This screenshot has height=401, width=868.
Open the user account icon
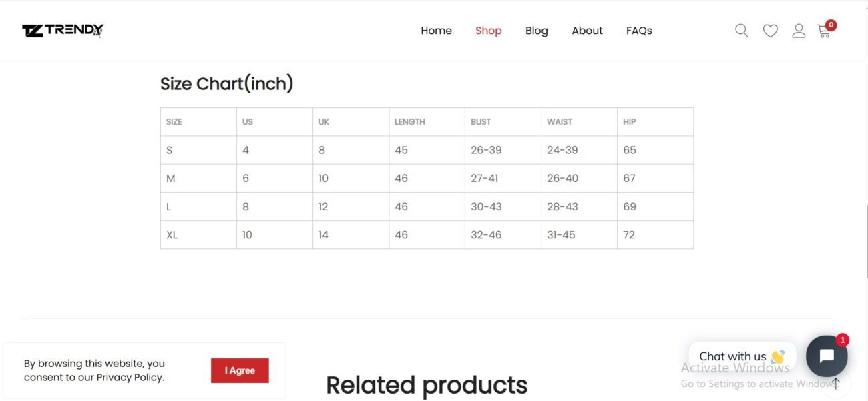(x=799, y=31)
